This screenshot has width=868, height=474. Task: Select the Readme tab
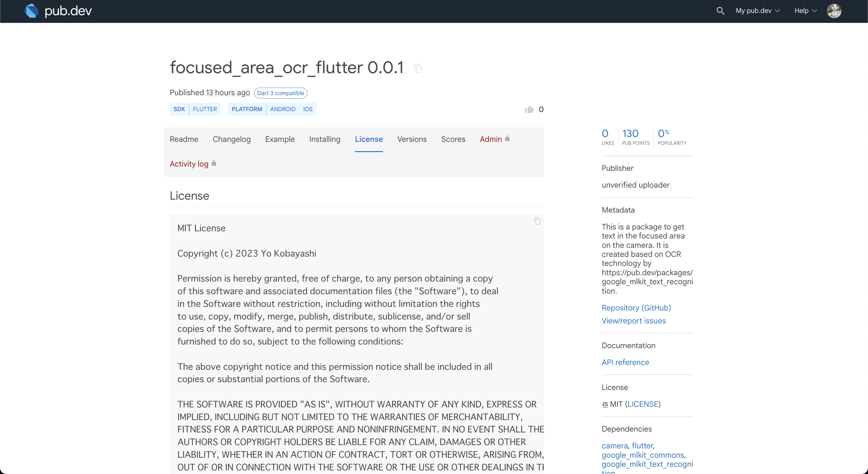184,139
